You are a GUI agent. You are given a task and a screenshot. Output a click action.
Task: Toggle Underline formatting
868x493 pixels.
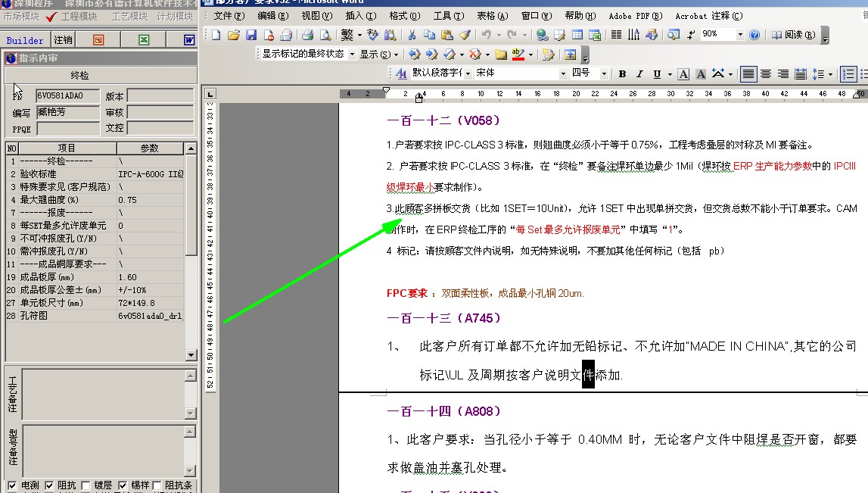coord(657,73)
